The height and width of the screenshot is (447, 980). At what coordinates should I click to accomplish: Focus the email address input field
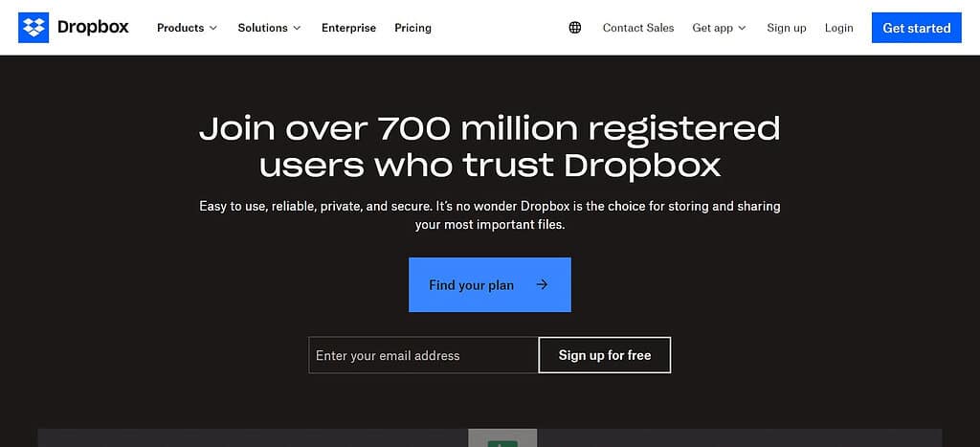click(x=423, y=355)
